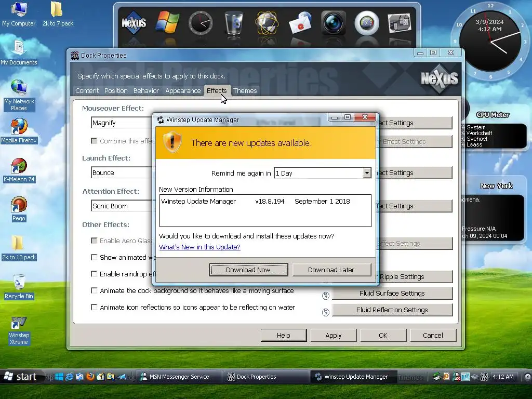
Task: Open the Windows flag icon in the dock
Action: [167, 23]
